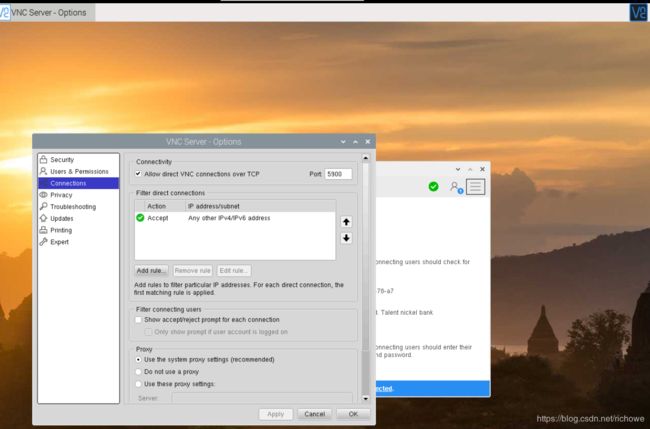The width and height of the screenshot is (650, 429).
Task: Click the Port number field
Action: [338, 174]
